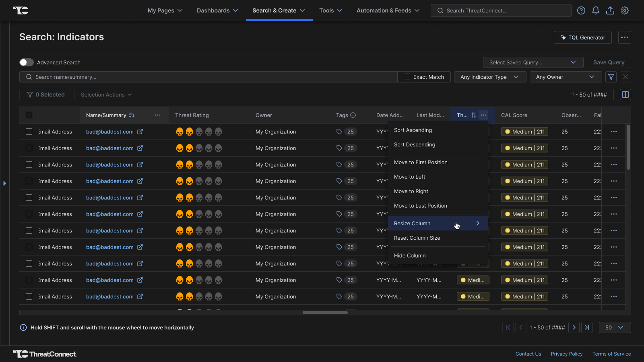Click the upload icon in top bar
Screen dimensions: 644x362
tap(610, 10)
